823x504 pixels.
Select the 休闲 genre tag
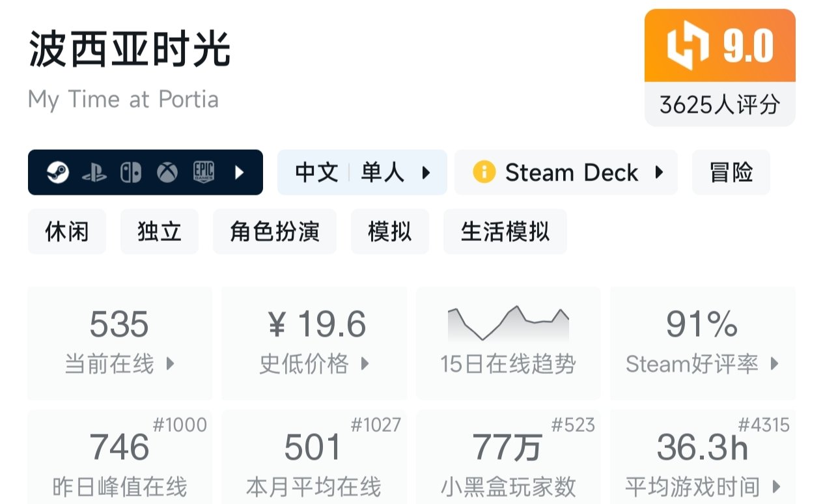pyautogui.click(x=66, y=231)
